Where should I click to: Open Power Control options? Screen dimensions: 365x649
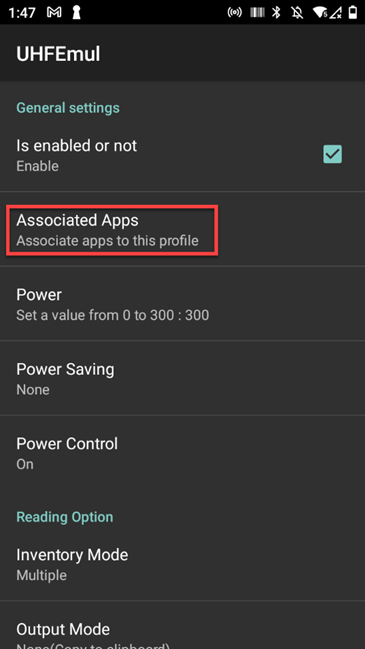182,453
